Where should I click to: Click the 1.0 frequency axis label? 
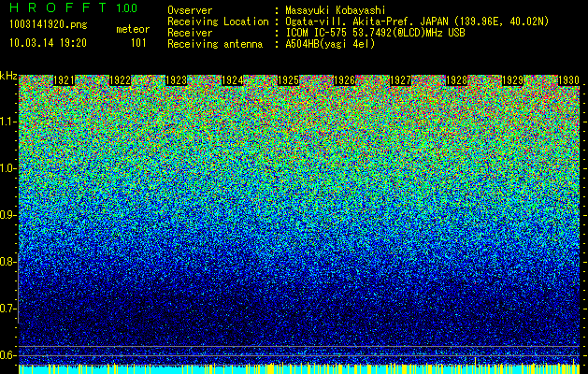(x=7, y=168)
